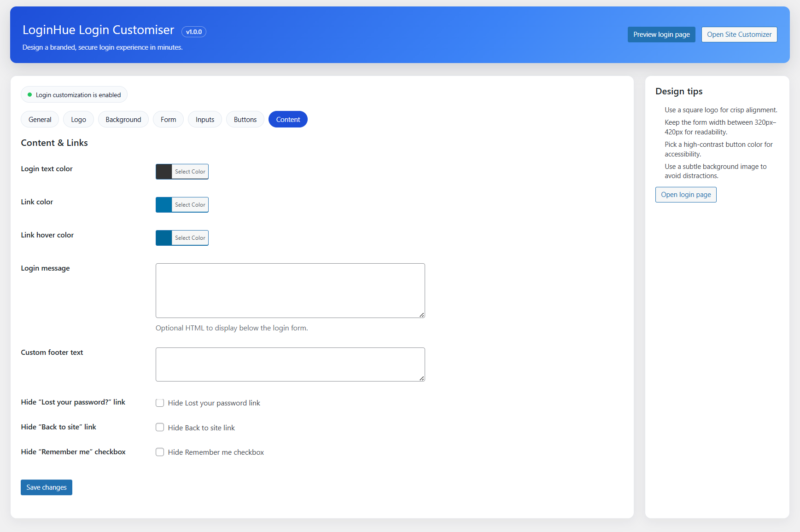Open the Form customization tab
Viewport: 800px width, 532px height.
[x=168, y=119]
